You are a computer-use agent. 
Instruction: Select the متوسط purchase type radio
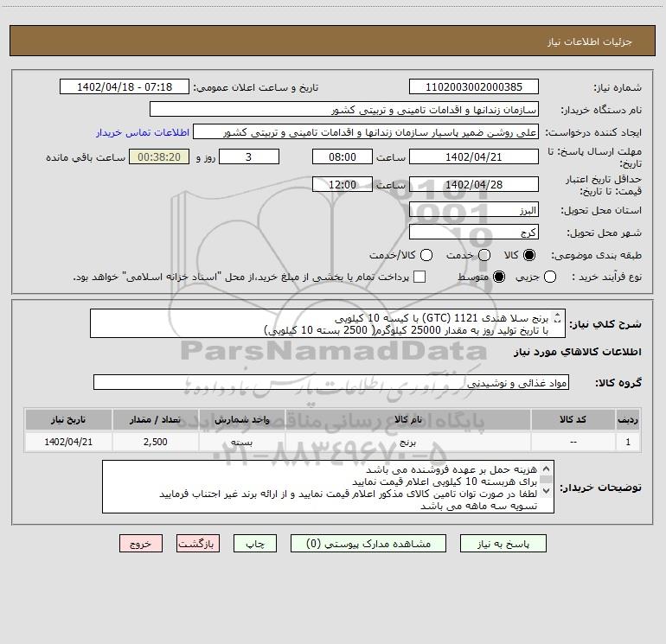[499, 277]
